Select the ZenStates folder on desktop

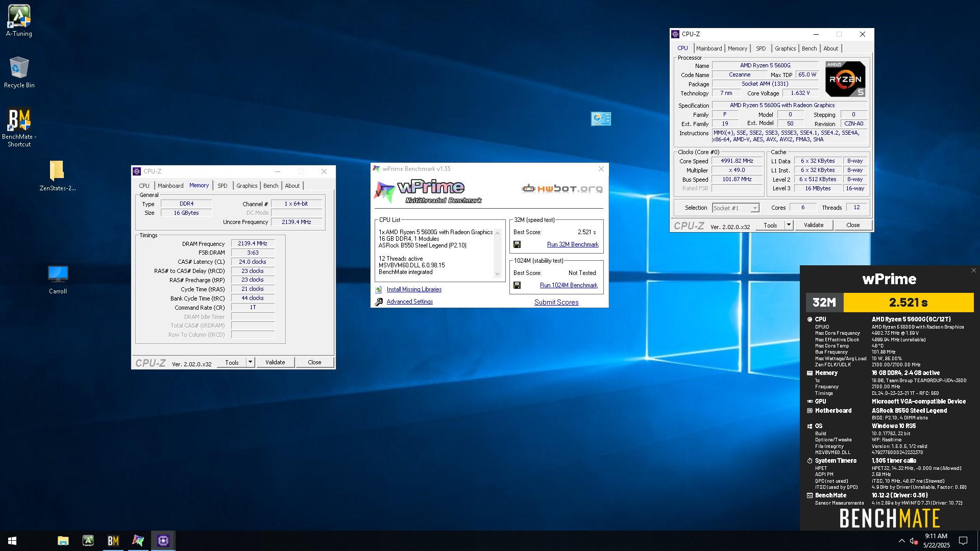[x=57, y=175]
